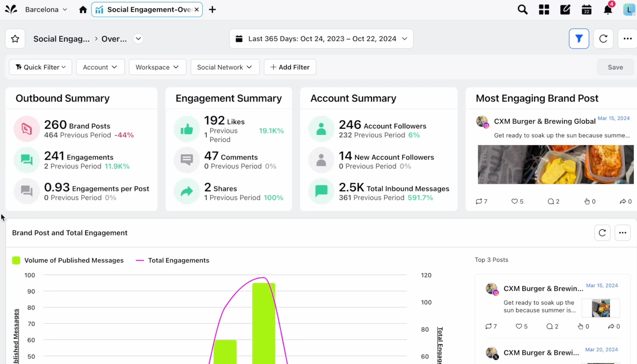This screenshot has height=364, width=637.
Task: Open the apps grid launcher icon
Action: 544,10
